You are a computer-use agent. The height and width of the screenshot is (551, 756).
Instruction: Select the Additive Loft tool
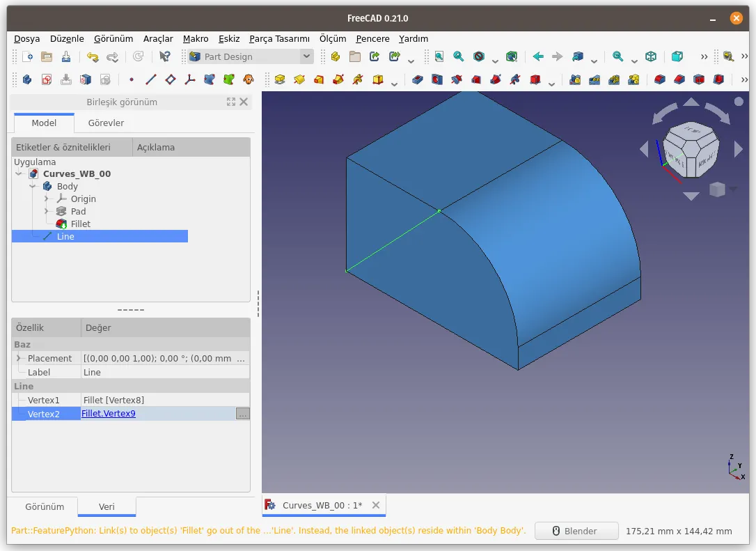319,79
